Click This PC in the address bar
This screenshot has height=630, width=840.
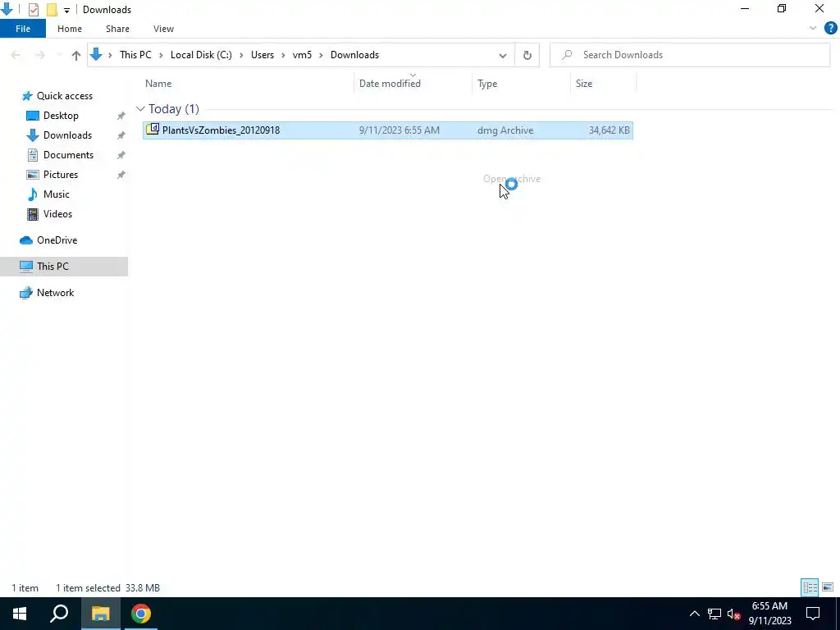pos(135,55)
